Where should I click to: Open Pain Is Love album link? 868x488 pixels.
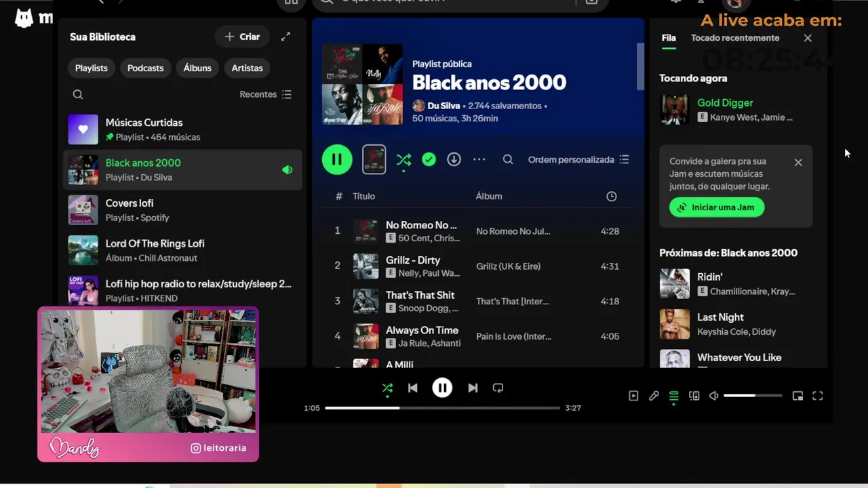[513, 336]
